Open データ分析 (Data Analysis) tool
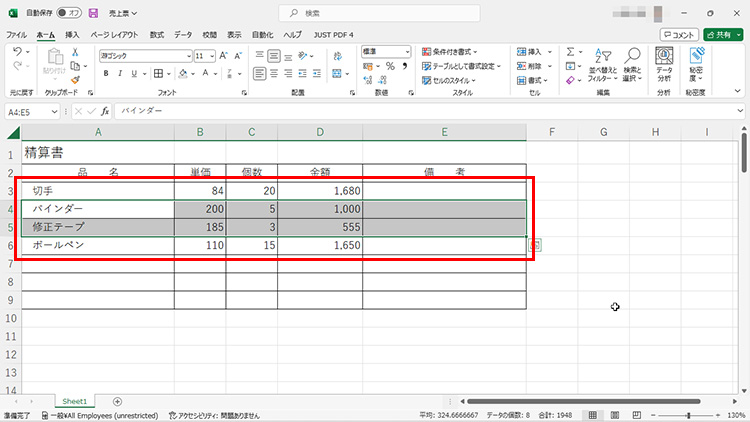This screenshot has height=422, width=750. [x=664, y=67]
